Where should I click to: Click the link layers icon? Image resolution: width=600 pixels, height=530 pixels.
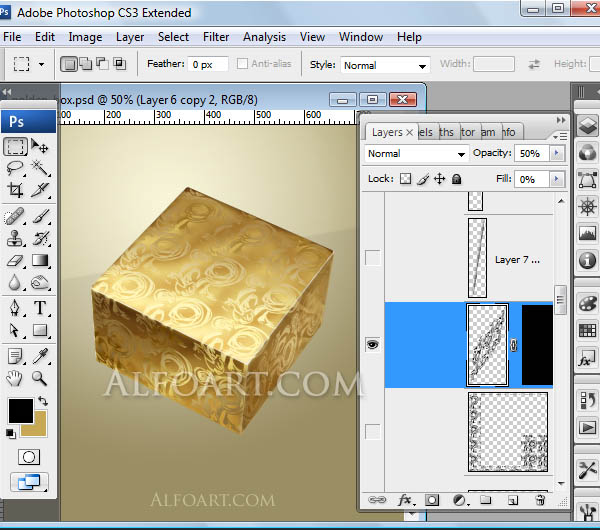click(377, 500)
